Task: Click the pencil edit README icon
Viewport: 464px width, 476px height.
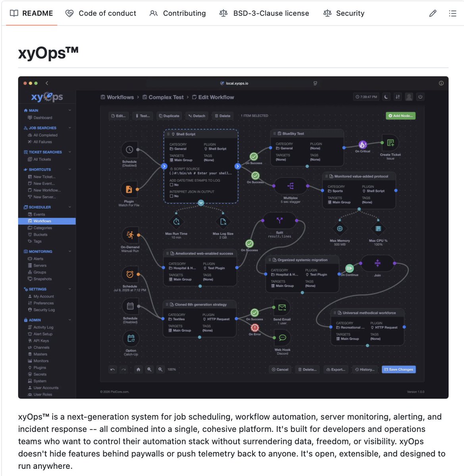Action: click(433, 13)
